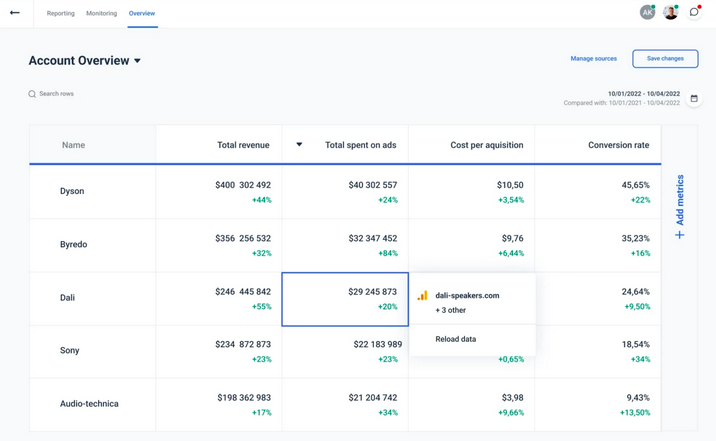Click Byredo total revenue $356 256 532

tap(243, 238)
